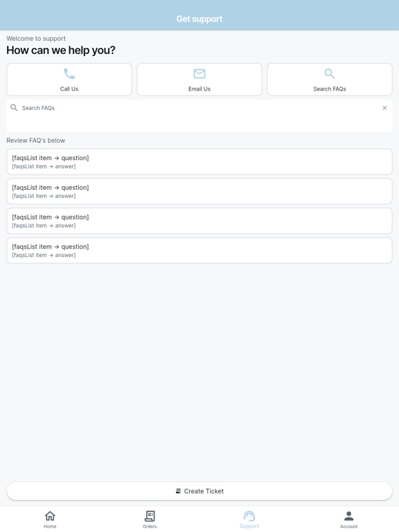Tap the magnifier icon in Search FAQs card
Viewport: 399px width, 532px height.
(x=330, y=73)
